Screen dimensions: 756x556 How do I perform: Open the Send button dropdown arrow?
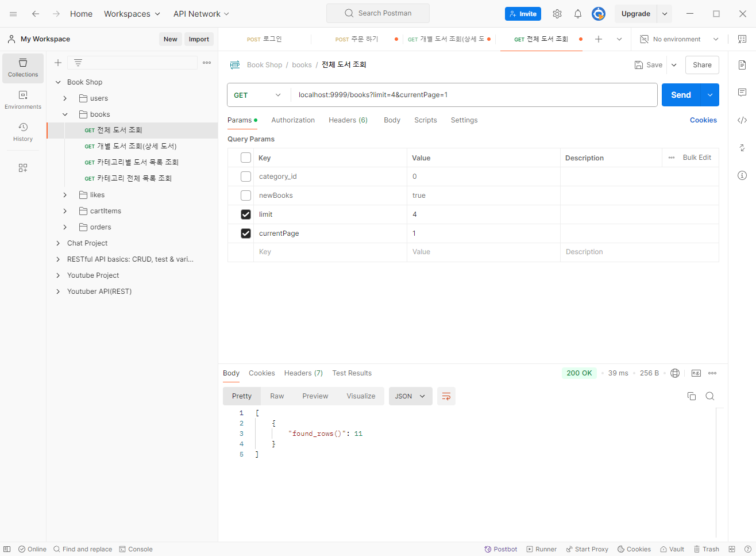point(710,95)
